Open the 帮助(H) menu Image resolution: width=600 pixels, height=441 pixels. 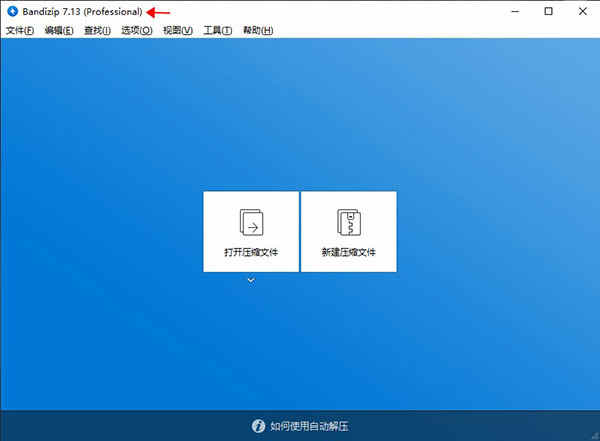click(258, 30)
